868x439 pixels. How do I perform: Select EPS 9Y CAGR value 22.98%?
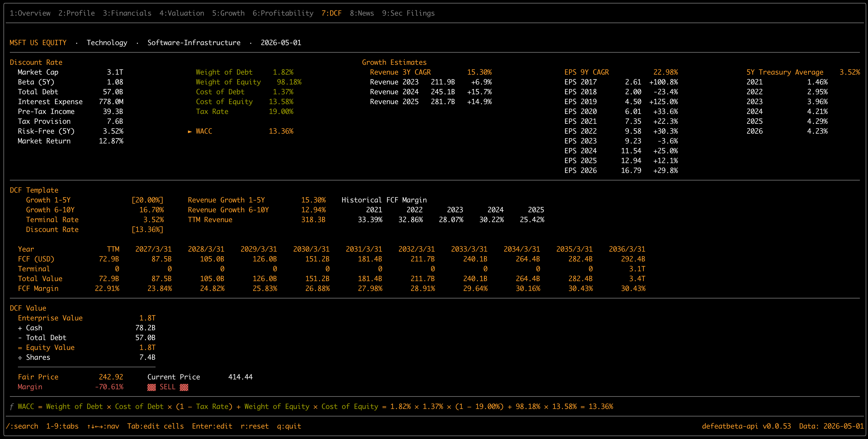click(x=666, y=72)
